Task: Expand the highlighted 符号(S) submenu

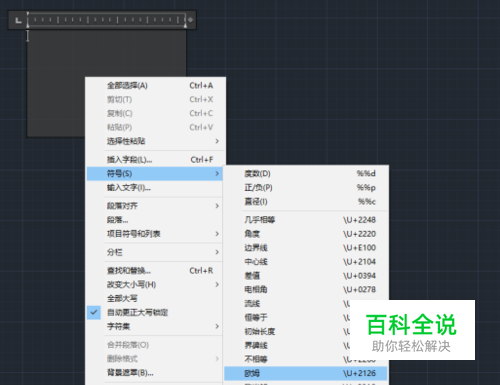Action: [x=155, y=174]
